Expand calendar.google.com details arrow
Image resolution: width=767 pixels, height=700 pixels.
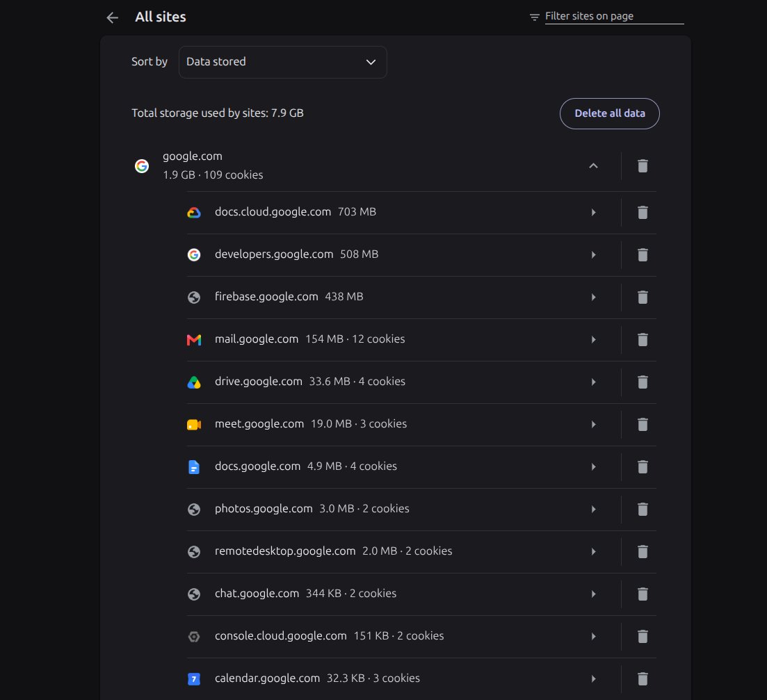pyautogui.click(x=593, y=678)
